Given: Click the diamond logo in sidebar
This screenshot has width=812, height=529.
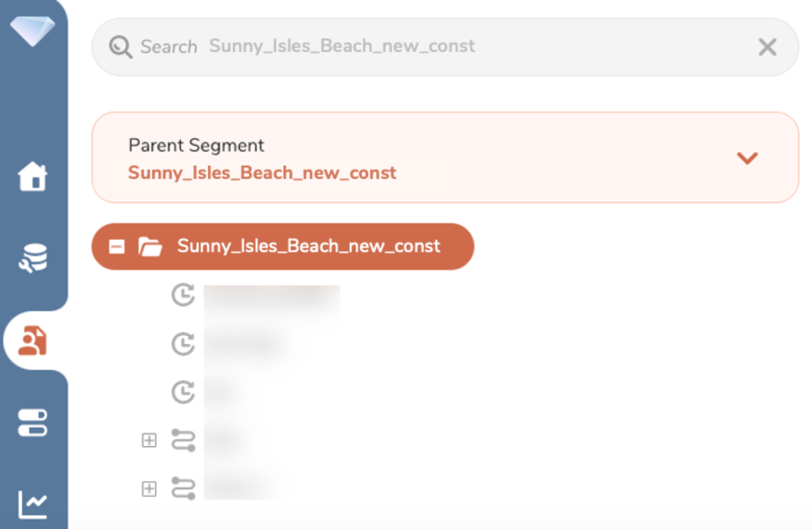Looking at the screenshot, I should coord(32,30).
